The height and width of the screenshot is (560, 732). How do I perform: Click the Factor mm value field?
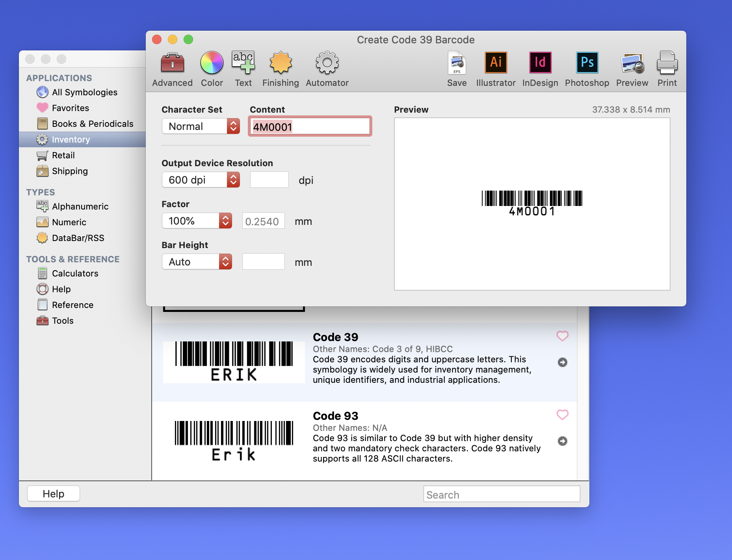tap(263, 221)
